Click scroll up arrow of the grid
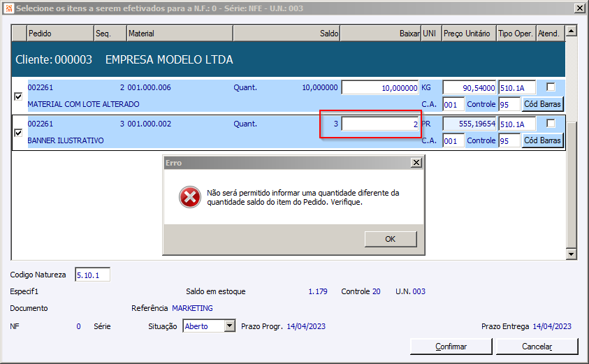Viewport: 589px width, 364px height. [571, 31]
